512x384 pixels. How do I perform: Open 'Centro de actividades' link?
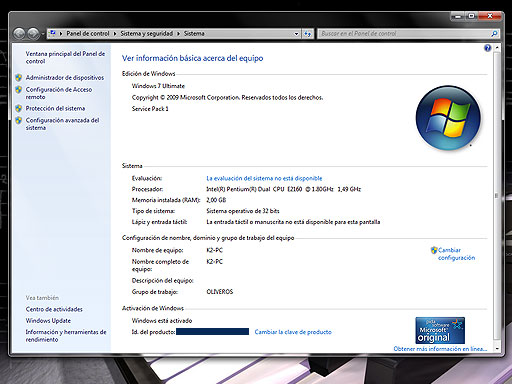54,309
